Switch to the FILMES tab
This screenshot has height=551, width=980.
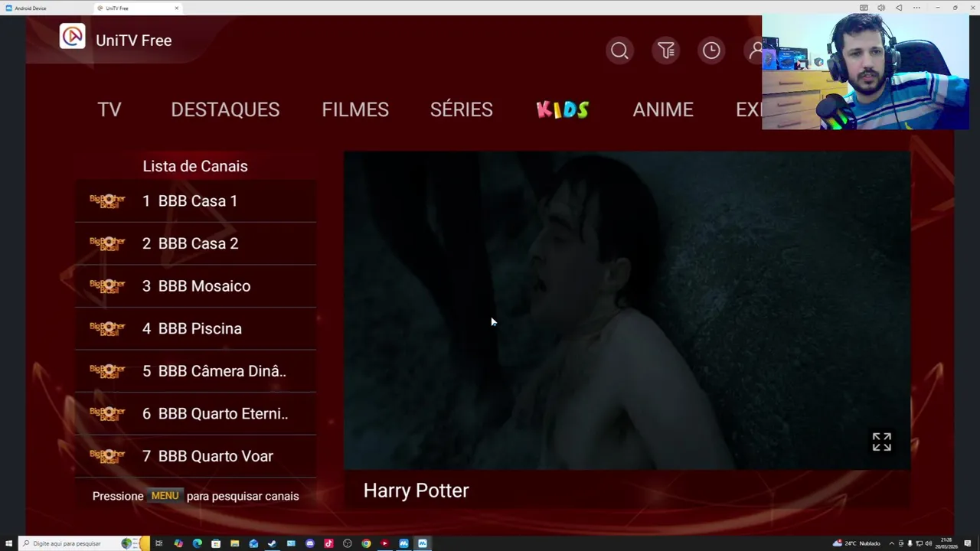point(355,109)
